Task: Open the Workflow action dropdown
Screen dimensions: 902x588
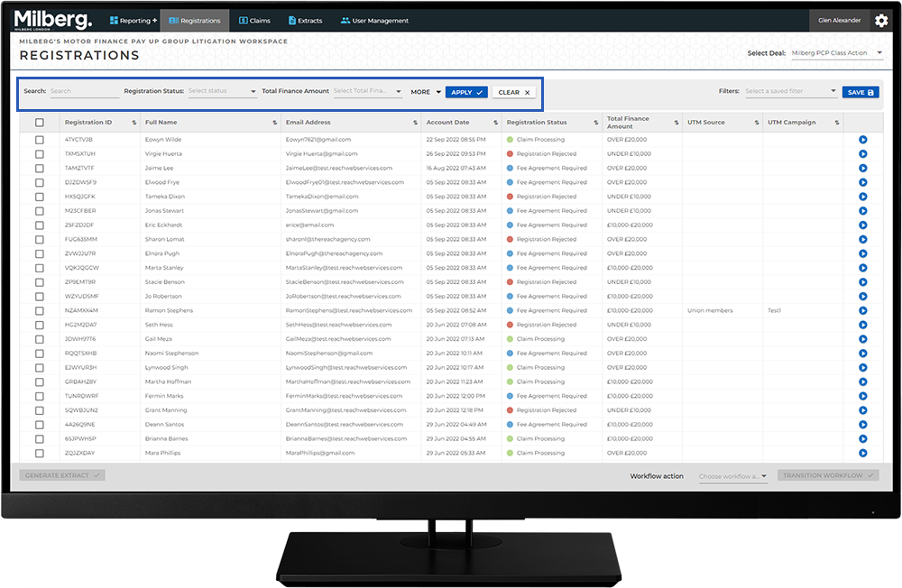Action: [732, 475]
